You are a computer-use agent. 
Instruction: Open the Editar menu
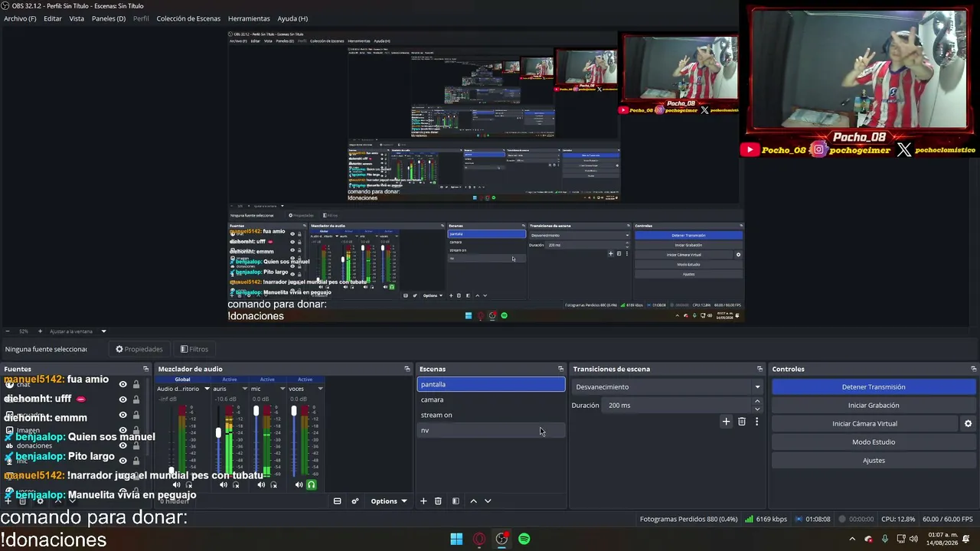coord(53,18)
